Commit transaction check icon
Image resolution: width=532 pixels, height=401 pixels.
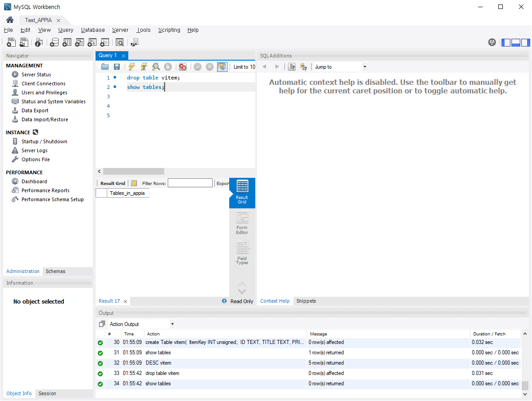[x=197, y=67]
